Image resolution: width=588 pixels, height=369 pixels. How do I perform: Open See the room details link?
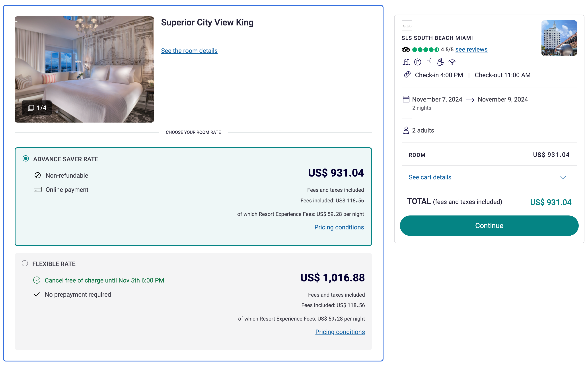(x=189, y=51)
